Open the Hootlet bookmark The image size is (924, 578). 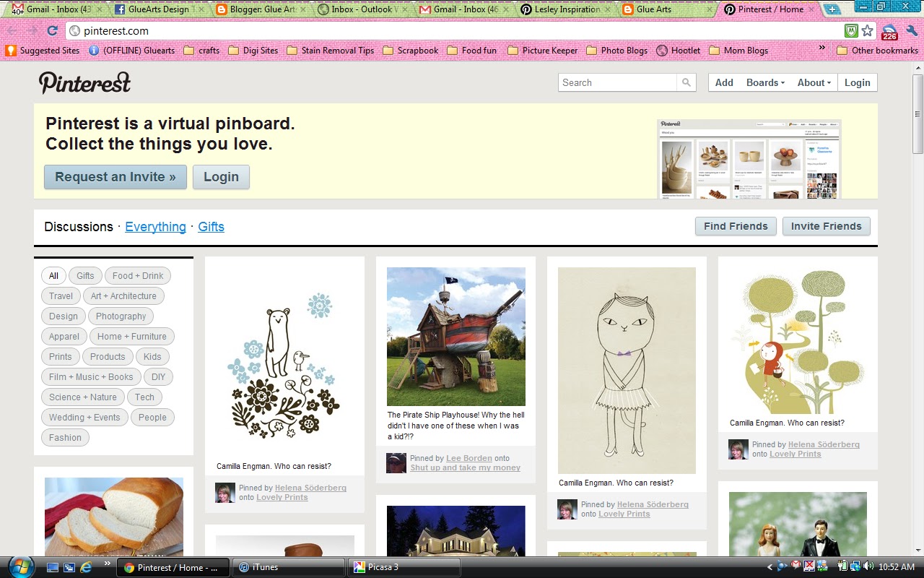tap(678, 51)
